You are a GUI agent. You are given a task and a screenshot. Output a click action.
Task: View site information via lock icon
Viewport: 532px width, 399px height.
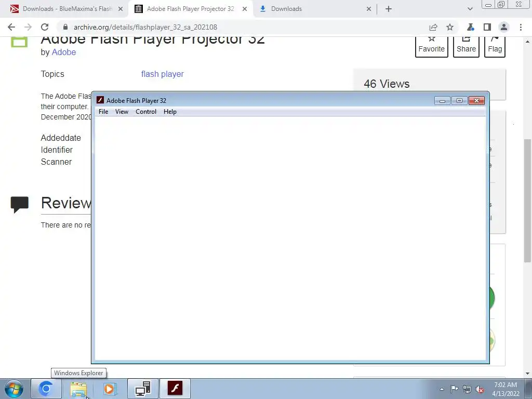[x=65, y=27]
